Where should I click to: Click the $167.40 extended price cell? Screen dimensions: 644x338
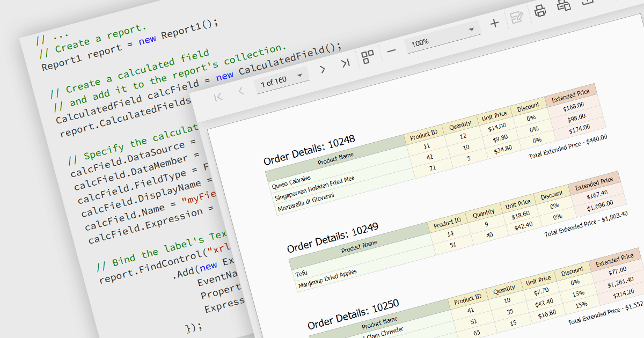(x=597, y=194)
